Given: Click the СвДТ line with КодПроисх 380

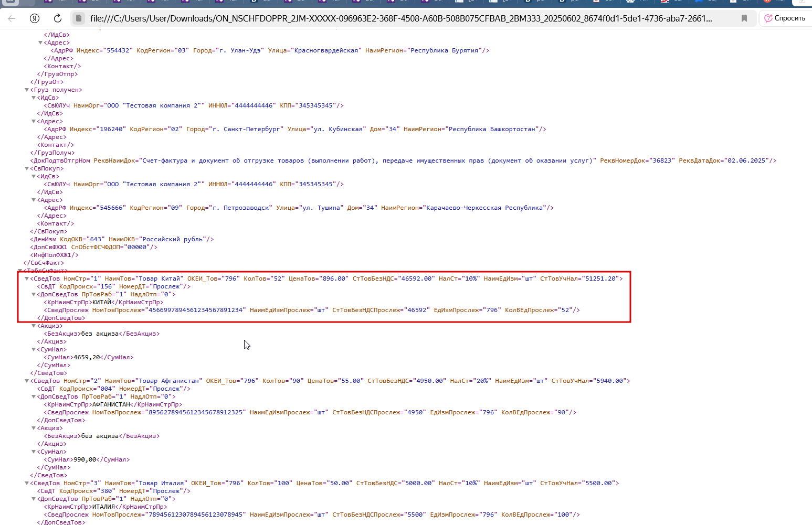Looking at the screenshot, I should 114,491.
